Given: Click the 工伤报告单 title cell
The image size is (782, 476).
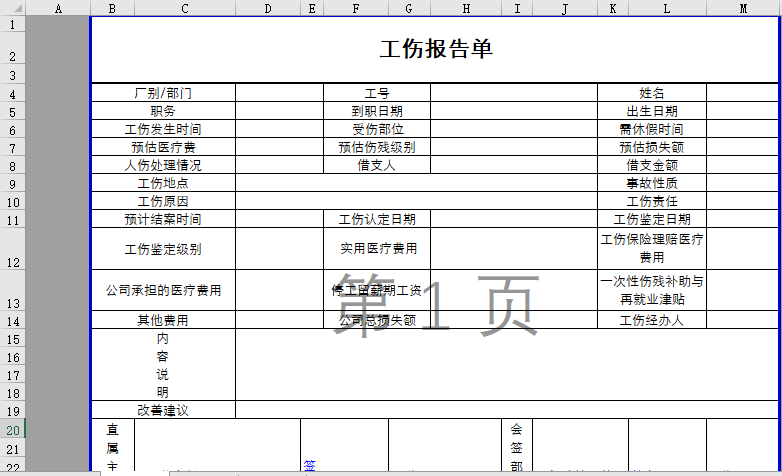Looking at the screenshot, I should [436, 49].
